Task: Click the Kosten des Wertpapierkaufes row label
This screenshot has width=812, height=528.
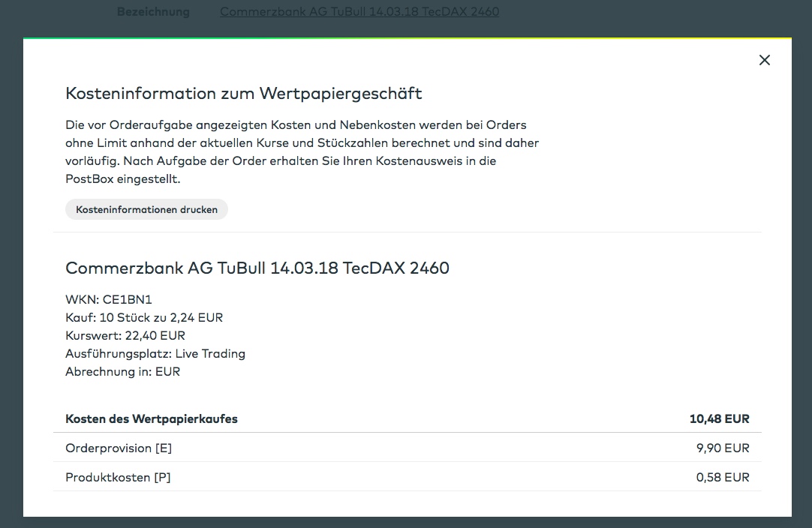Action: tap(151, 418)
